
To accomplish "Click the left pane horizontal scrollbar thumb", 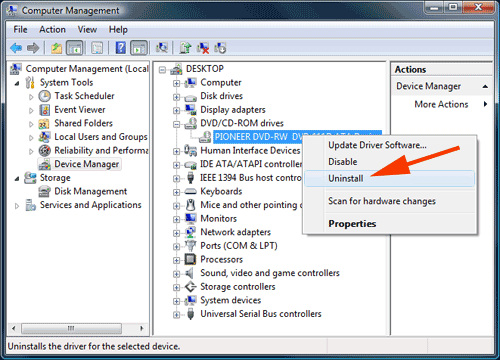I will 71,328.
